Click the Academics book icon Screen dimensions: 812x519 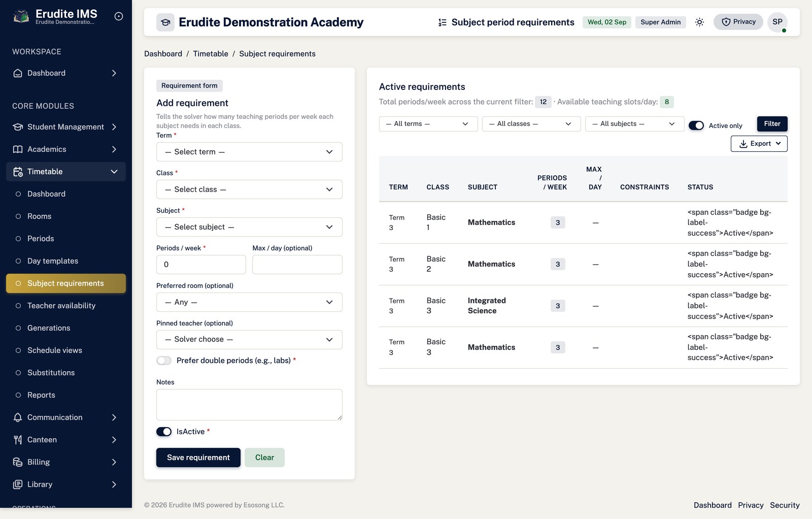pos(18,149)
